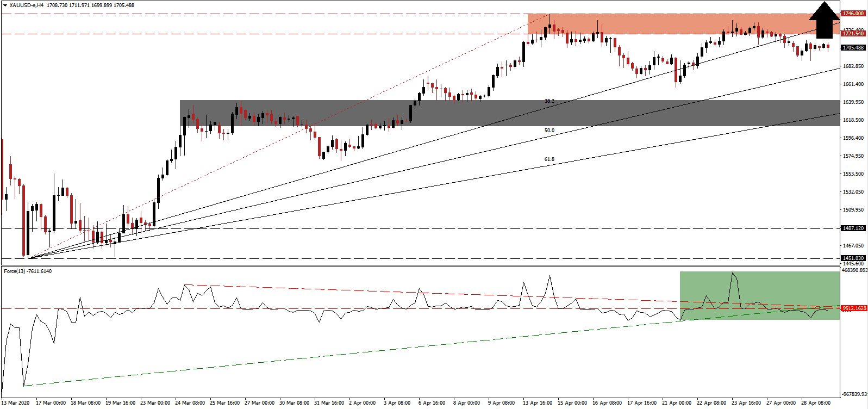This screenshot has width=868, height=409.
Task: Click the 23 Mar 00:00 time label
Action: [x=155, y=403]
